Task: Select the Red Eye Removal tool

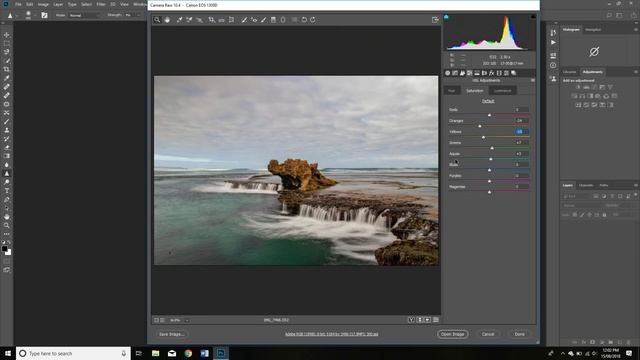Action: click(254, 20)
